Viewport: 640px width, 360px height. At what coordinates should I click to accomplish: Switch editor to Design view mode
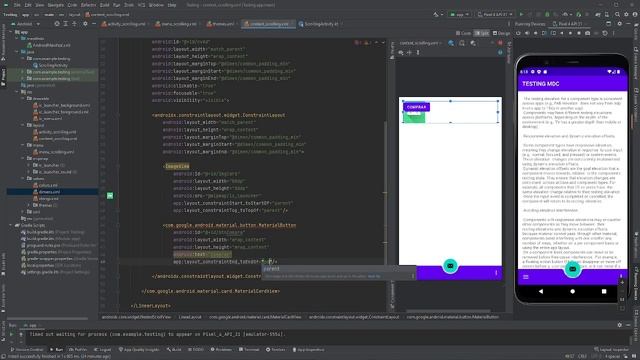point(501,33)
